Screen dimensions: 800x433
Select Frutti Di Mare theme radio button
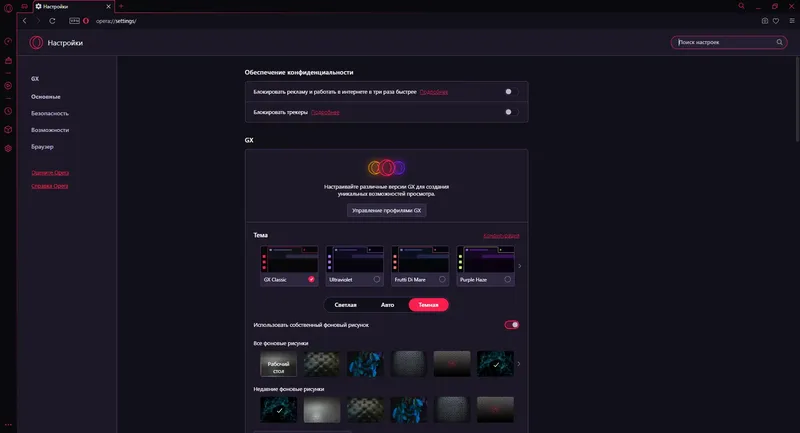tap(442, 279)
